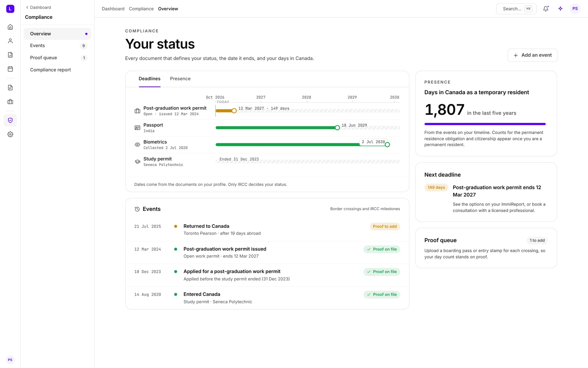The height and width of the screenshot is (368, 588).
Task: Open settings gear icon in sidebar
Action: (x=10, y=134)
